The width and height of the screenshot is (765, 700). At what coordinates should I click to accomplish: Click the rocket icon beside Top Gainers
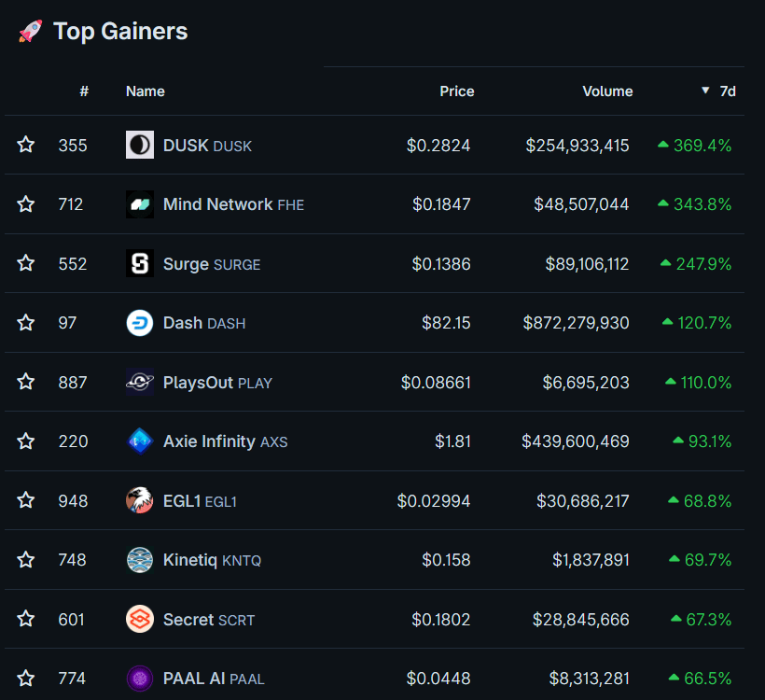(30, 31)
